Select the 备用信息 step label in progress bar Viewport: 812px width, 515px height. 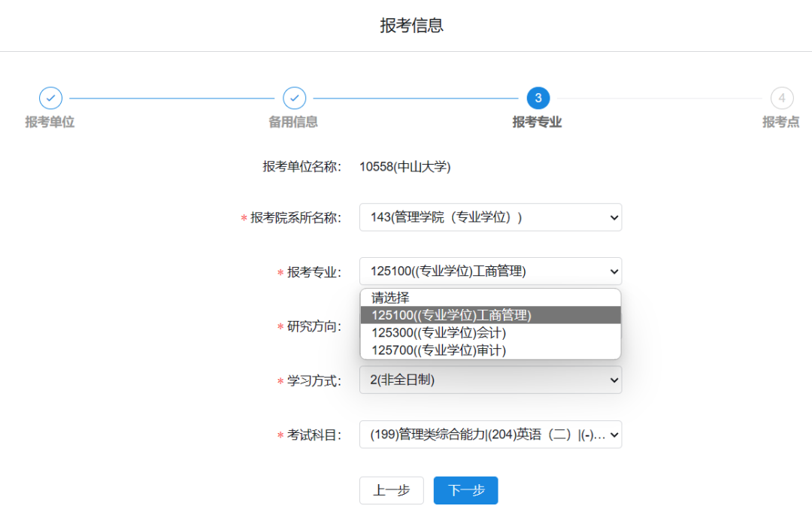[x=293, y=122]
